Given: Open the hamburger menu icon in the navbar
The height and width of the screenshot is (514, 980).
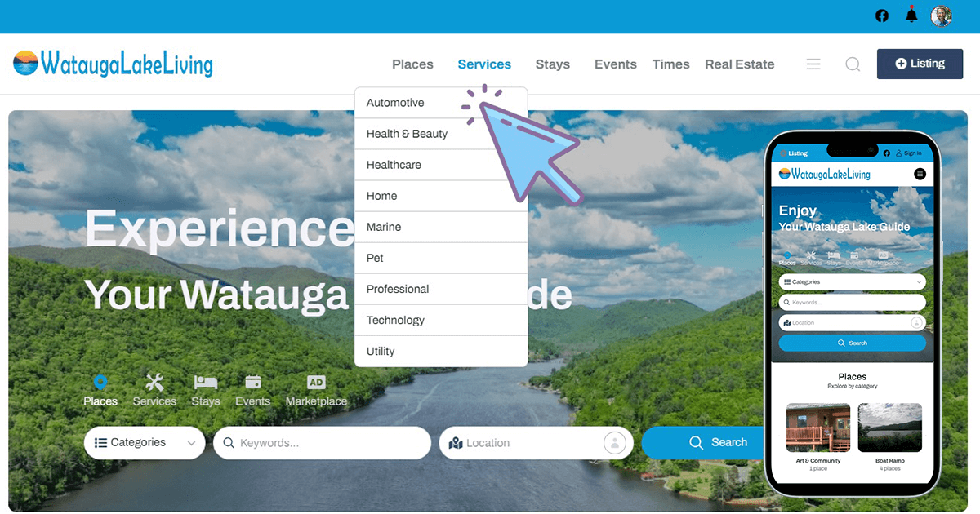Looking at the screenshot, I should [x=813, y=64].
